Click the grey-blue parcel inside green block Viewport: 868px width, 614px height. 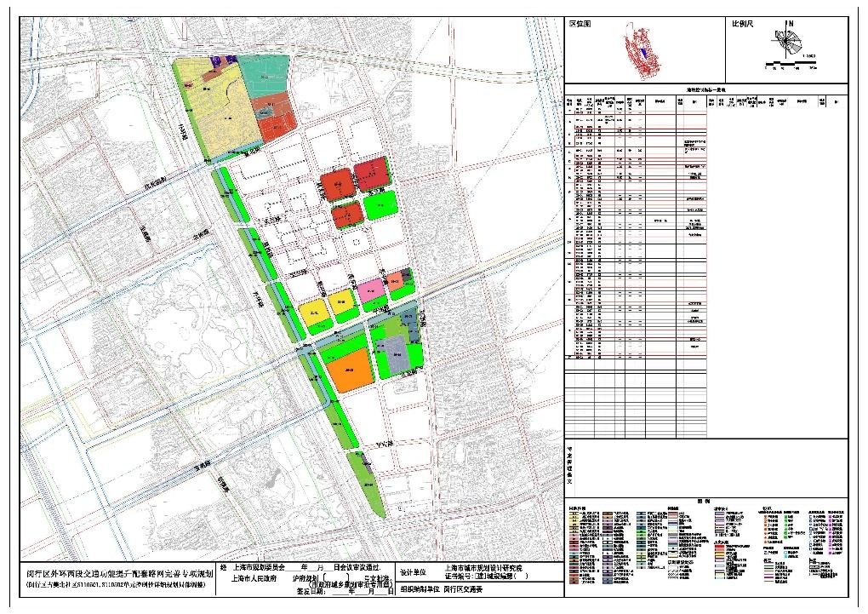pos(397,353)
